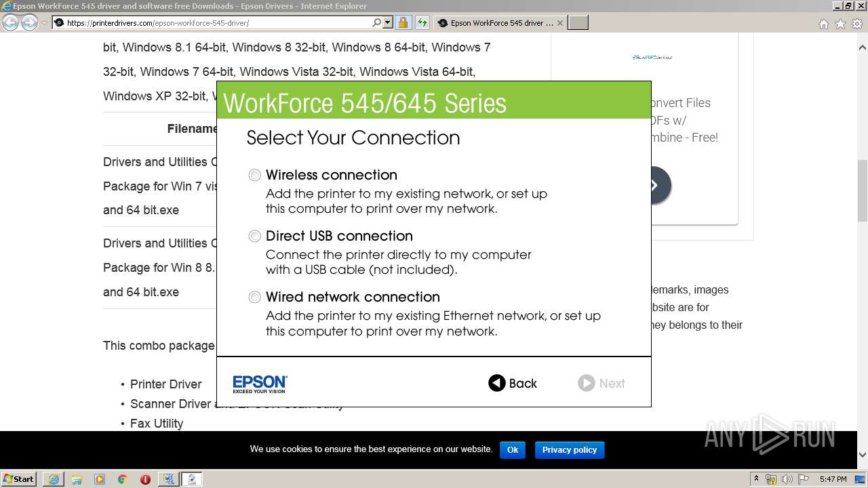Show hidden tray icons arrow
Viewport: 868px width, 488px height.
point(757,479)
